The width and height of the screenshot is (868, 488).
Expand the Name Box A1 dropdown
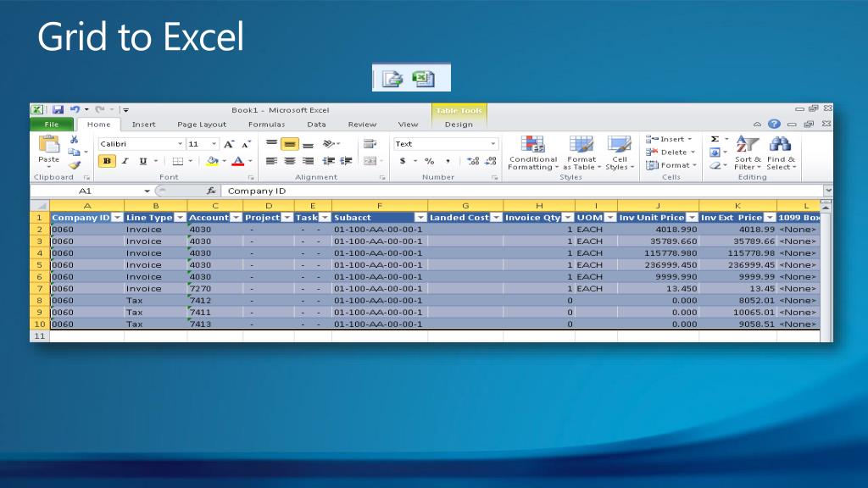click(x=147, y=191)
